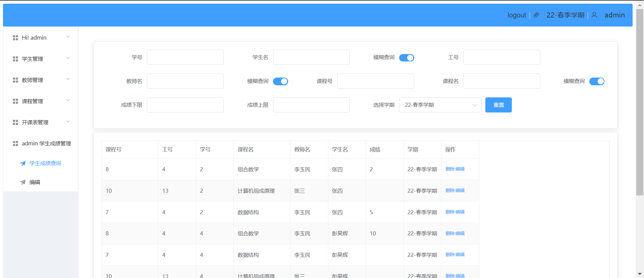
Task: Click the blue 重置 button
Action: pos(498,105)
